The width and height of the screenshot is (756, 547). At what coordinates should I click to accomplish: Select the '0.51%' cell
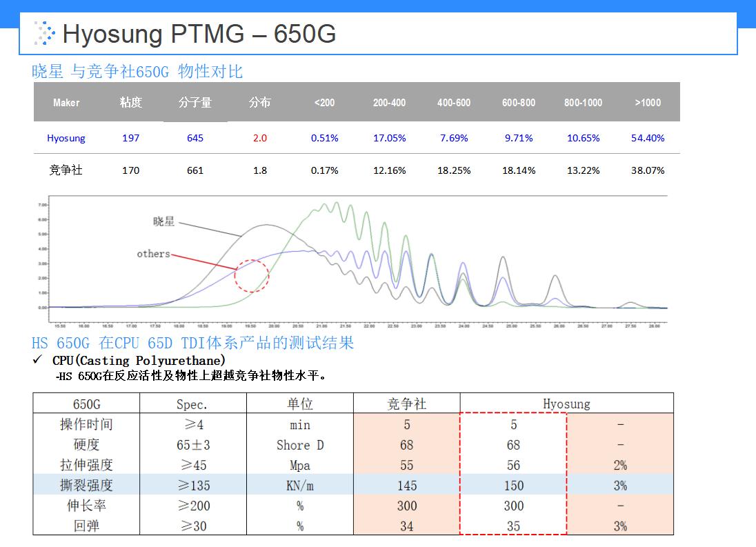[x=324, y=138]
